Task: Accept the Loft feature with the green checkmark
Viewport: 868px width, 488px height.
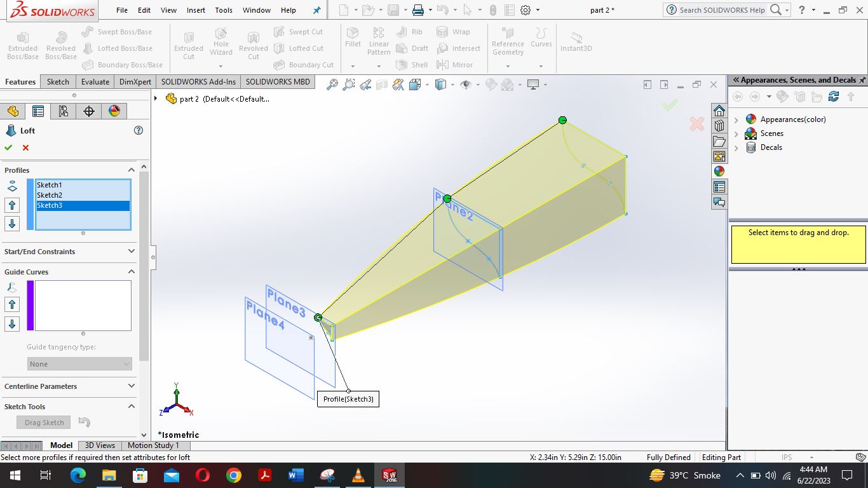Action: coord(8,147)
